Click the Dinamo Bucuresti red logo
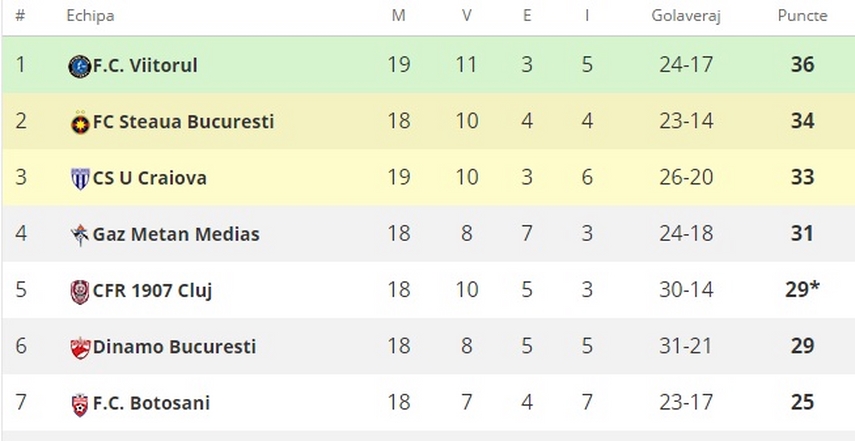This screenshot has width=855, height=441. [x=80, y=348]
